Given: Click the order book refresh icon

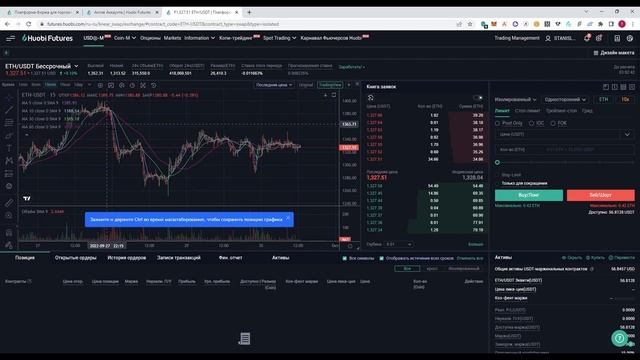Looking at the screenshot, I should (371, 98).
